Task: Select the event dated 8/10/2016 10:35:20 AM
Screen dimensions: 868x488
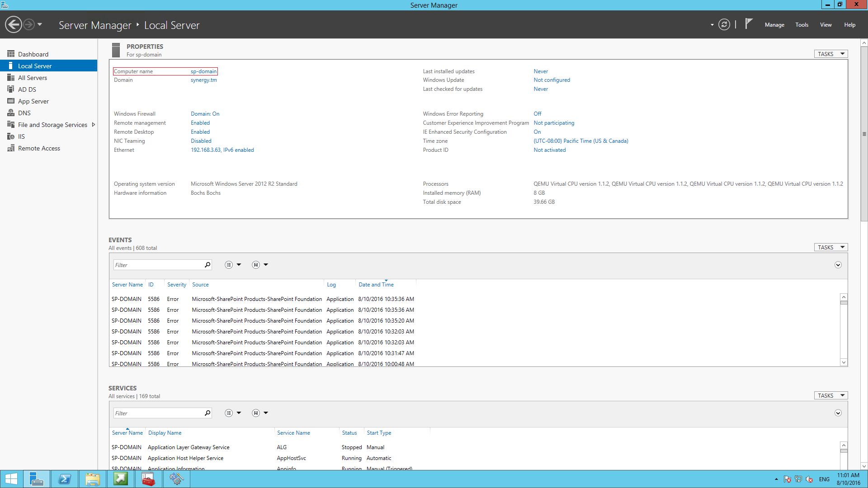Action: 263,321
